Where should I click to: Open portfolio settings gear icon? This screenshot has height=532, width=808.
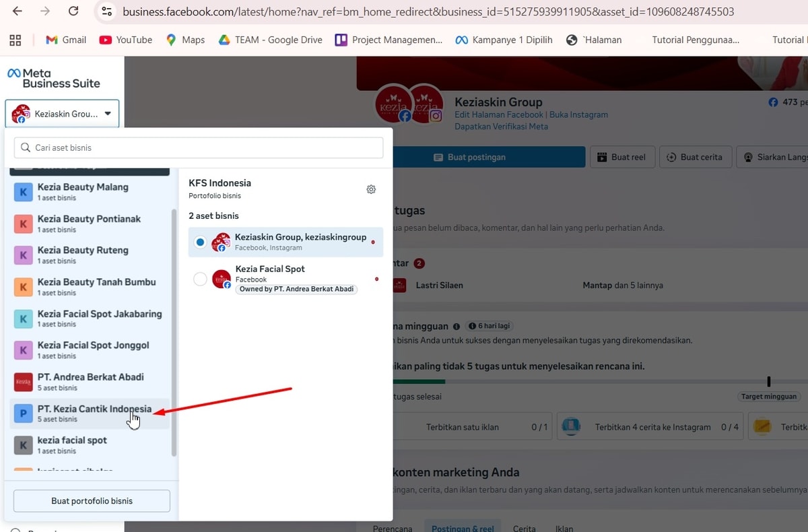pyautogui.click(x=371, y=189)
